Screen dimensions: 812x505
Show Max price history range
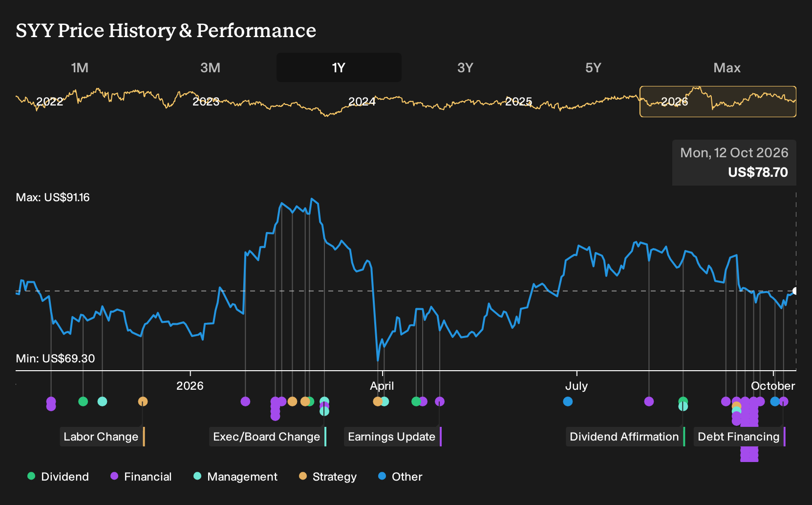(x=727, y=67)
